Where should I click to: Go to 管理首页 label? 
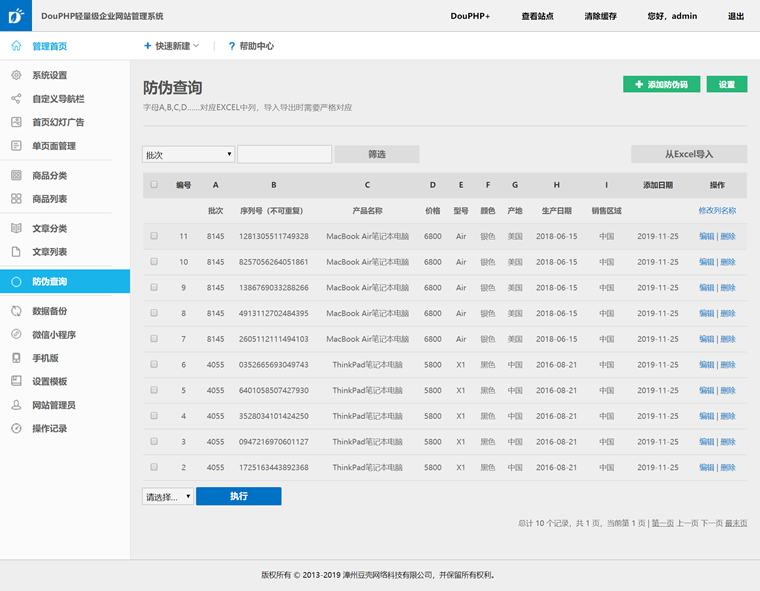49,46
